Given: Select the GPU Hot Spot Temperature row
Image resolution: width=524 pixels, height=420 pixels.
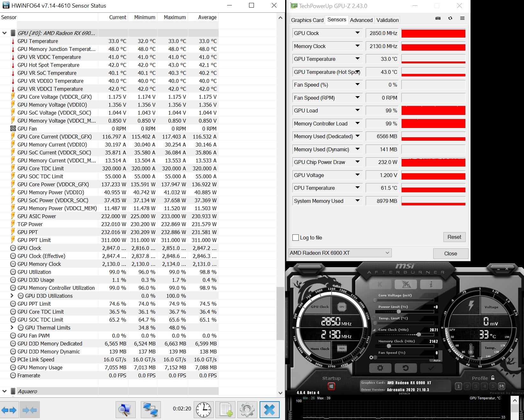Looking at the screenshot, I should [109, 65].
